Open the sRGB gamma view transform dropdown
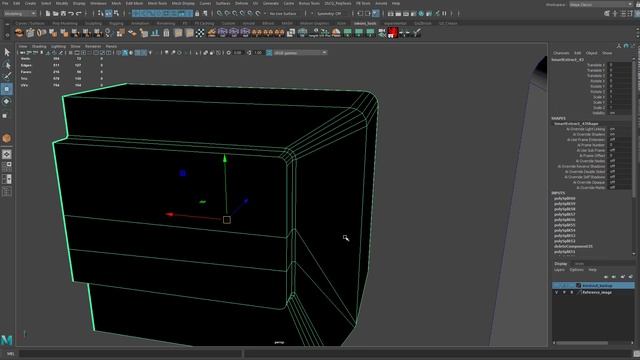The width and height of the screenshot is (640, 360). (x=300, y=53)
